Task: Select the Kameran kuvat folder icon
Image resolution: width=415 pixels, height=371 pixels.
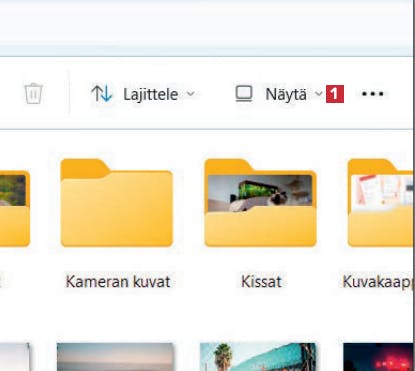Action: [x=117, y=203]
